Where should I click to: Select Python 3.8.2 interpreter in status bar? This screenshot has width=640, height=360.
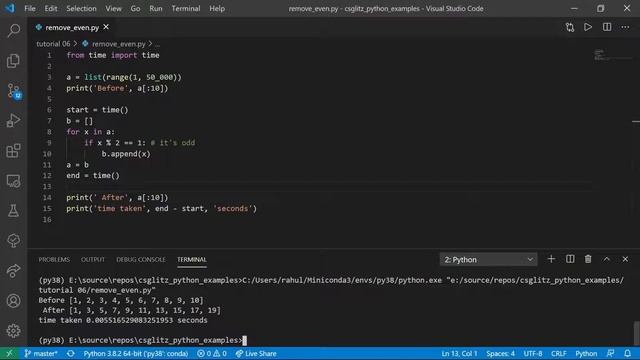tap(136, 353)
